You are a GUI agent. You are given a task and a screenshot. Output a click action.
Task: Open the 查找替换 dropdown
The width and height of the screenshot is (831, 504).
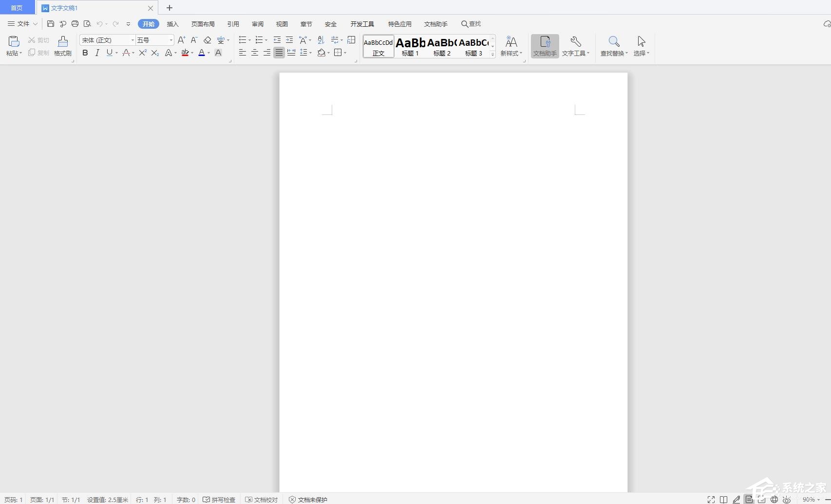[614, 46]
